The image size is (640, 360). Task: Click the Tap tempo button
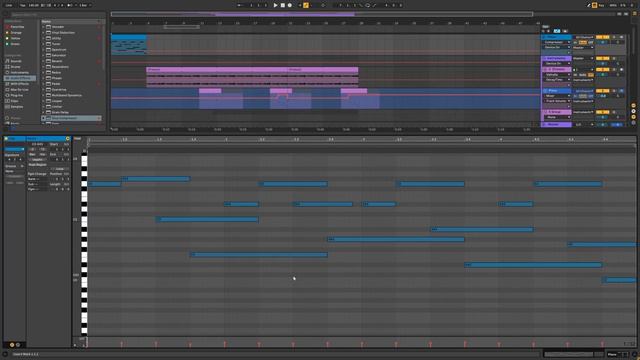tap(23, 5)
